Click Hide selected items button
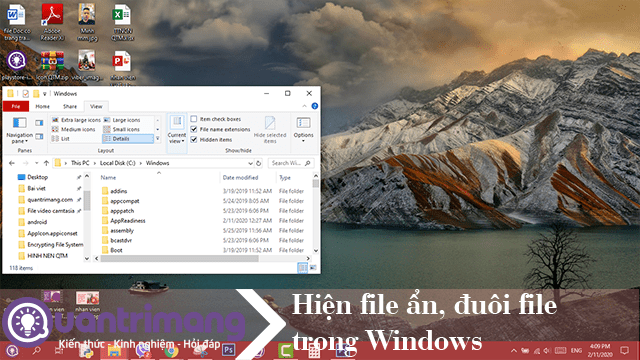Screen dimensions: 640x360 [270, 130]
